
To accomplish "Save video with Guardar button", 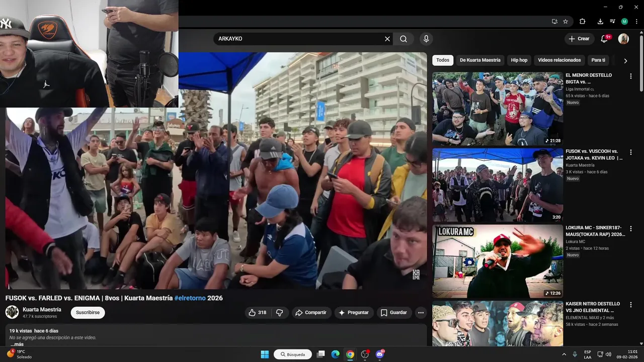I will pos(394,313).
